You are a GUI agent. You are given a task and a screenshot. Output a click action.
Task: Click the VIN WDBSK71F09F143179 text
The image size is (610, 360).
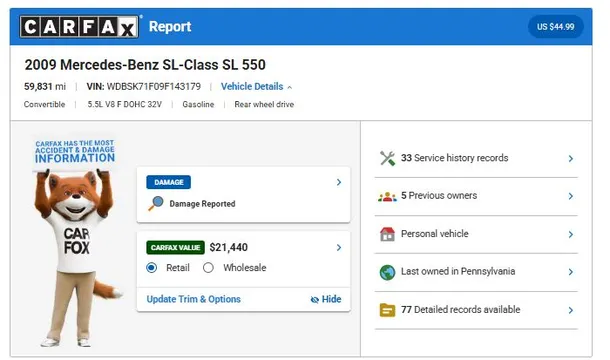coord(144,86)
